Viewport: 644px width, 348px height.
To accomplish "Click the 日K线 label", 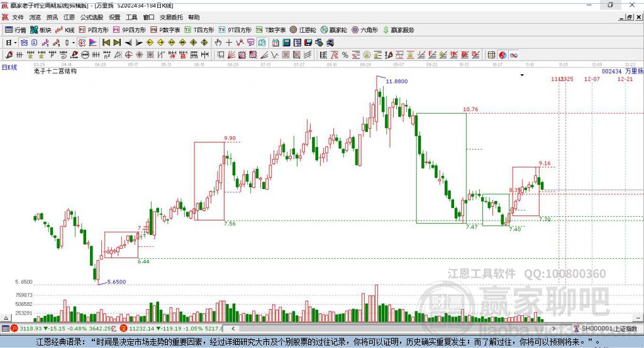I will click(9, 67).
